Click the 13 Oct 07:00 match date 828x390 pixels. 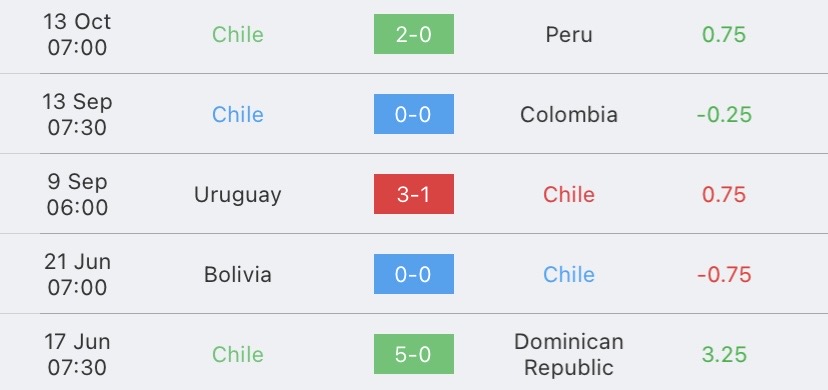77,34
